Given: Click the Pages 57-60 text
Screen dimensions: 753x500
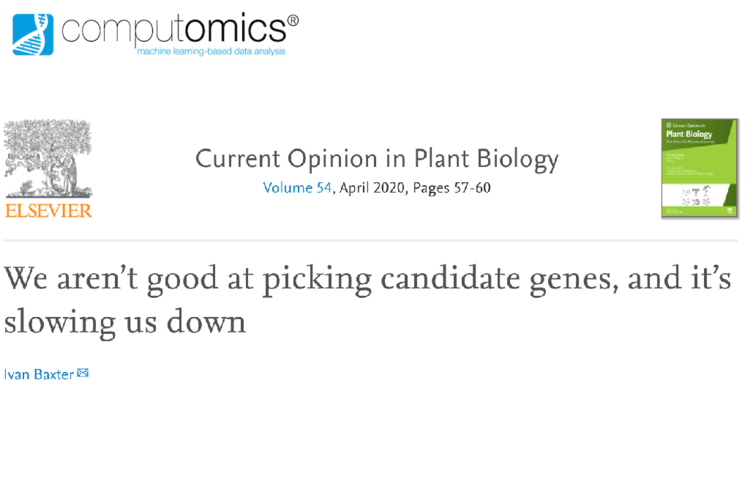Looking at the screenshot, I should point(451,188).
